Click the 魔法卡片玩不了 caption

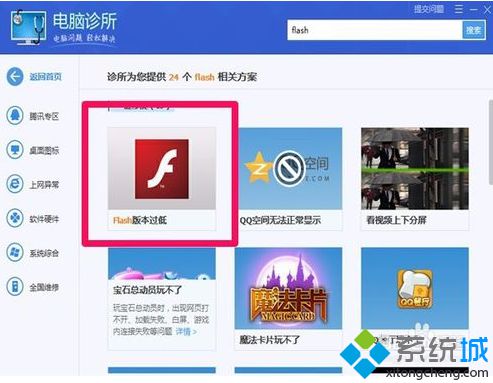point(269,340)
